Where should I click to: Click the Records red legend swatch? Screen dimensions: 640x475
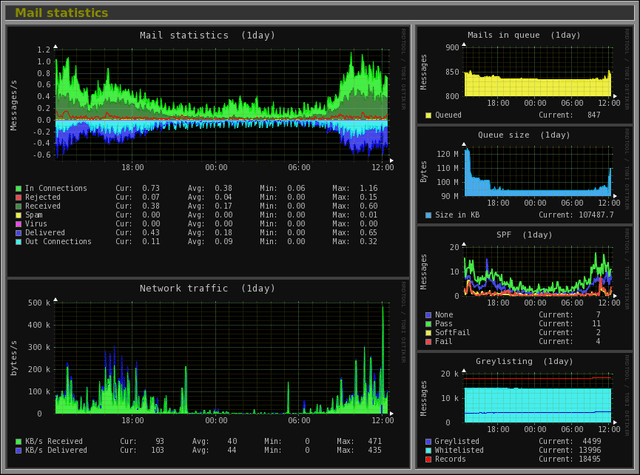point(429,459)
